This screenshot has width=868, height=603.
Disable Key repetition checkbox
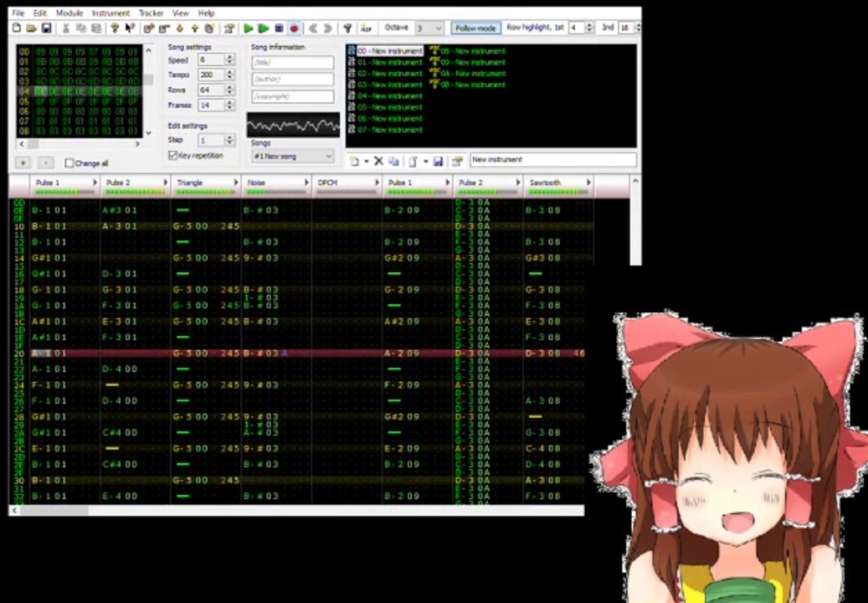[x=172, y=156]
